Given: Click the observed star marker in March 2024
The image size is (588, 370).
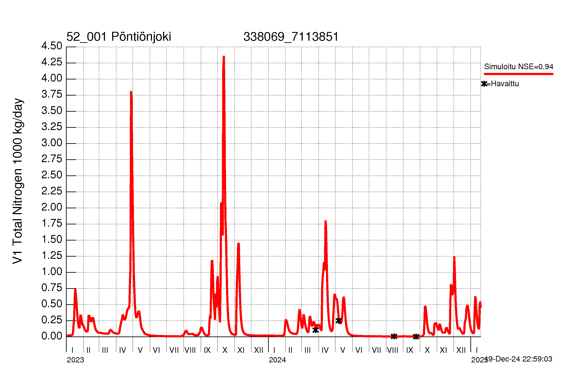Looking at the screenshot, I should (x=316, y=330).
